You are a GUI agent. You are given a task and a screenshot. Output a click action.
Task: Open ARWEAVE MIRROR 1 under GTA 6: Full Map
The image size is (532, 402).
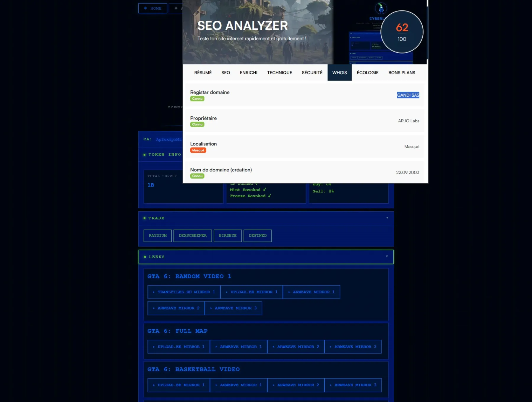point(239,347)
